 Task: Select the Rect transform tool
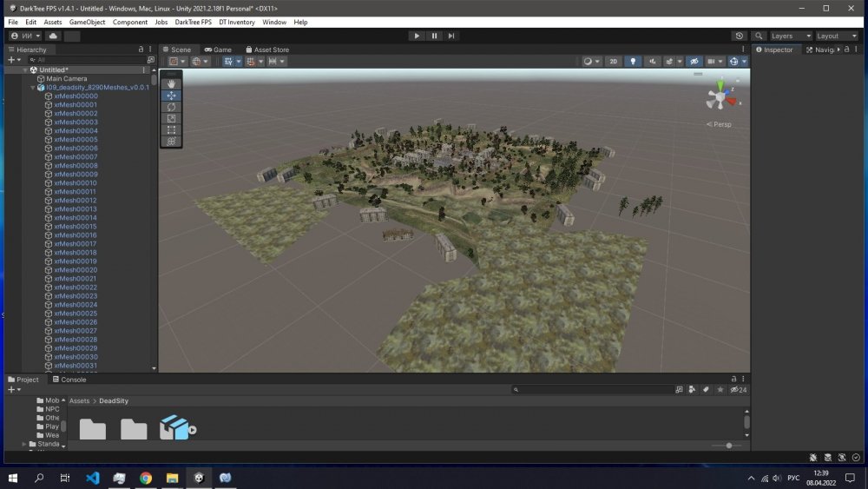point(171,129)
